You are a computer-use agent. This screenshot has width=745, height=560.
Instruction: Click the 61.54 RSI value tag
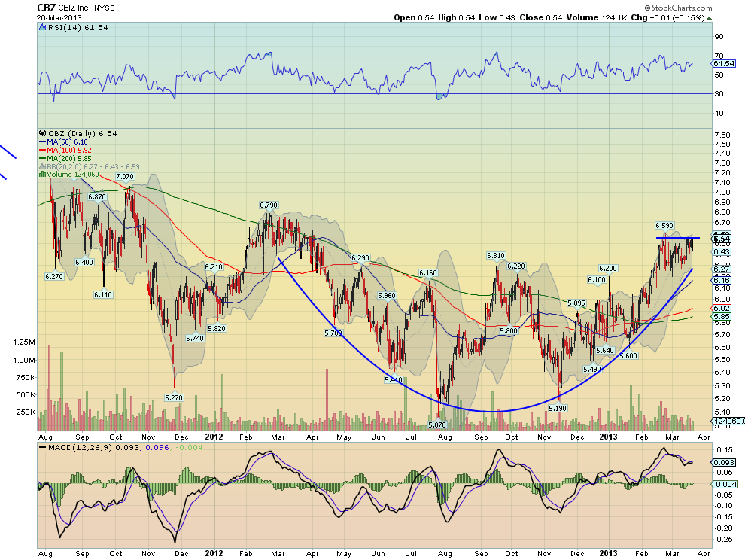(724, 64)
